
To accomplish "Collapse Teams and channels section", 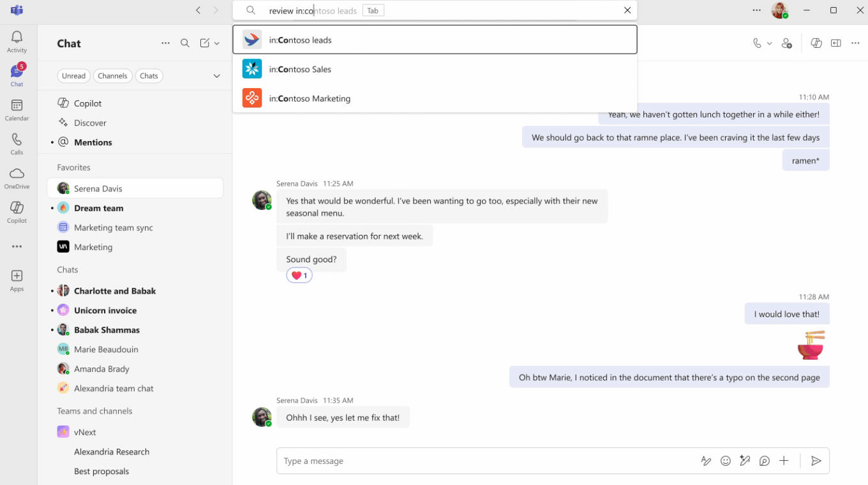I will [x=94, y=411].
